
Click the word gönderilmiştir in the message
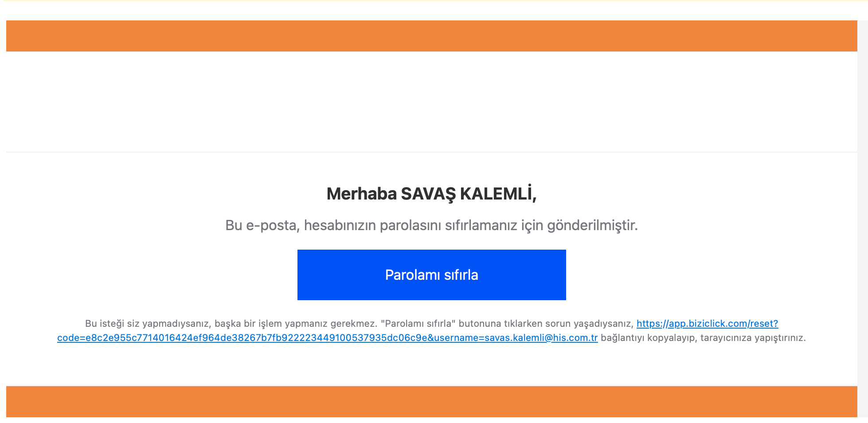point(592,225)
